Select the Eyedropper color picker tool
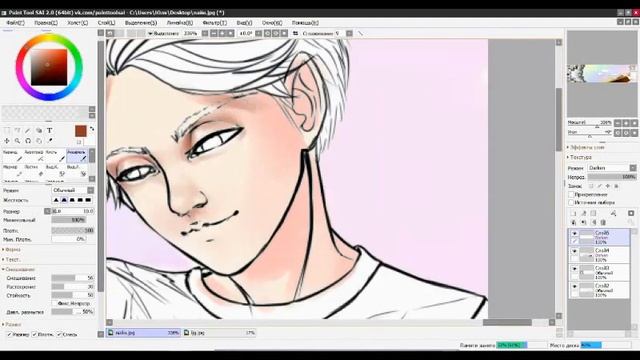 (x=49, y=141)
